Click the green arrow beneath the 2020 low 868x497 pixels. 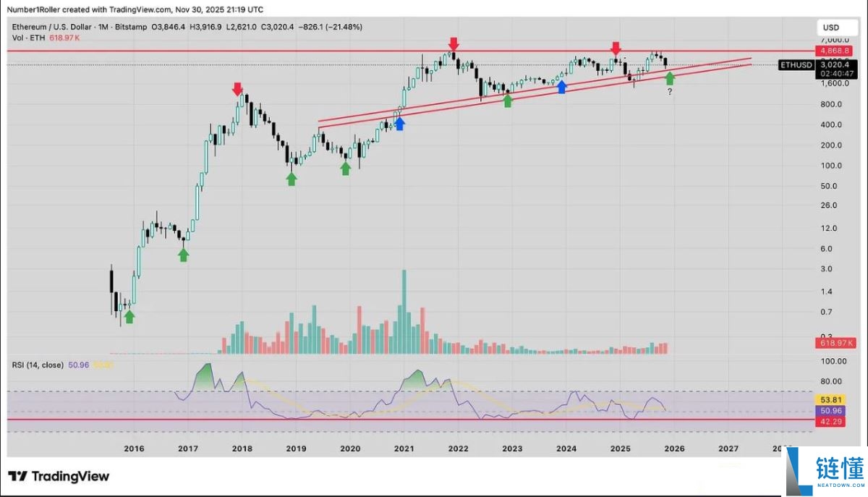346,168
